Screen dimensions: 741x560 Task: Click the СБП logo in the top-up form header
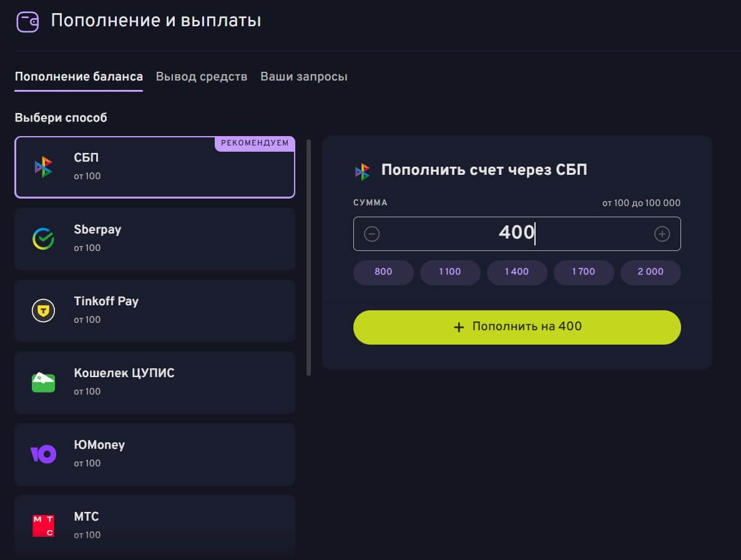(x=363, y=171)
